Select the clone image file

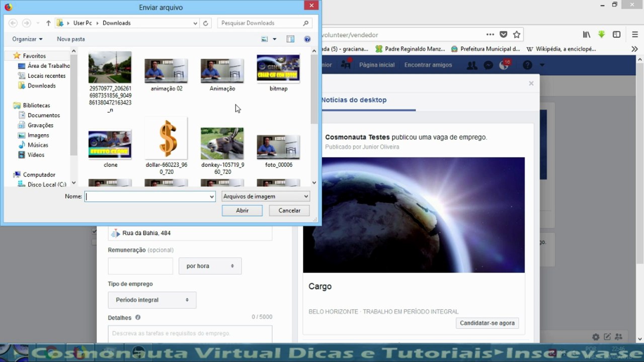click(x=110, y=149)
